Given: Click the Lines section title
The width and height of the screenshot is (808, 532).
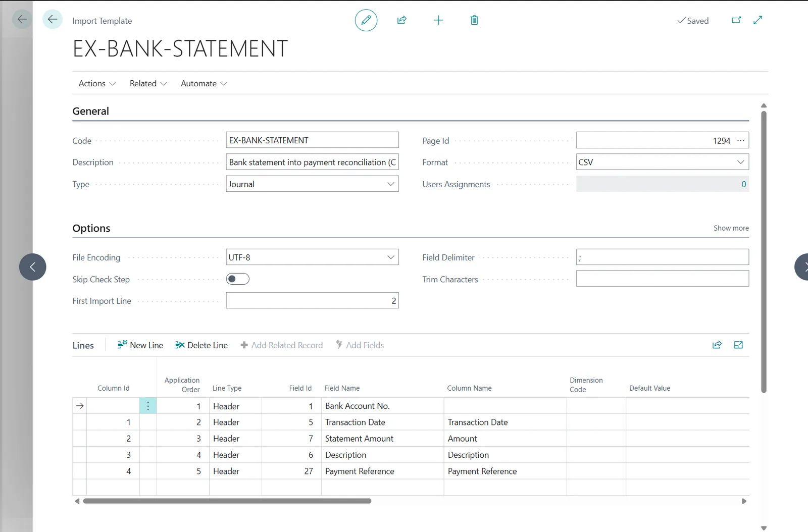Looking at the screenshot, I should (x=83, y=345).
